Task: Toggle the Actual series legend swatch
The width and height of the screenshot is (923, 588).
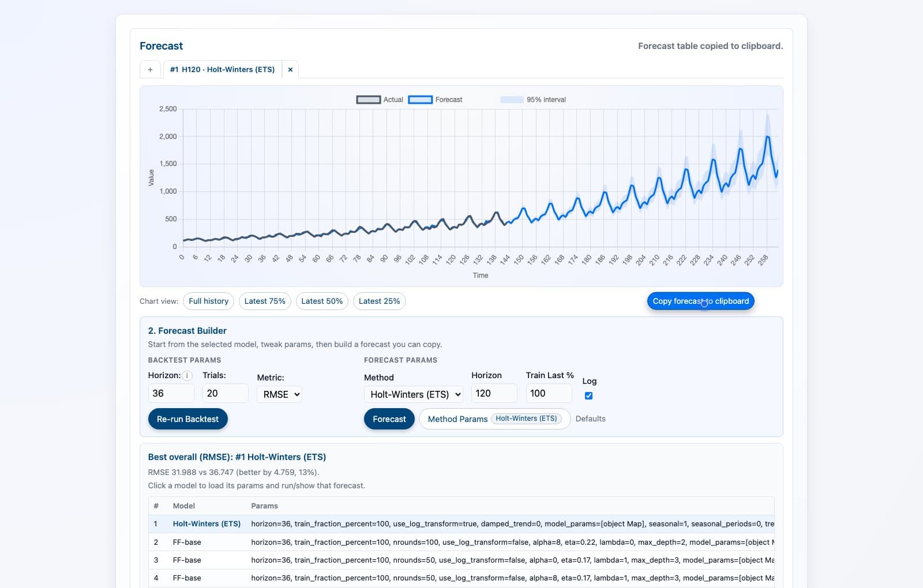Action: pyautogui.click(x=368, y=100)
